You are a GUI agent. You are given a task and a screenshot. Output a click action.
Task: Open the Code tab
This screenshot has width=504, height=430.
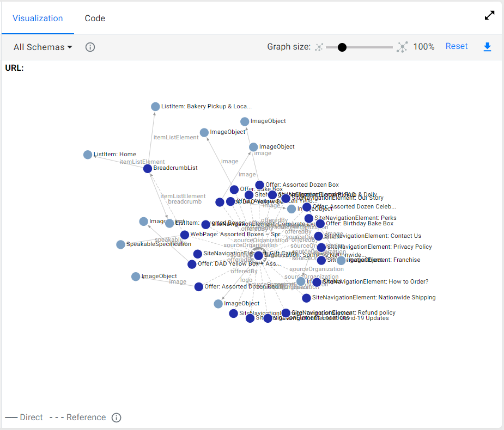point(95,19)
